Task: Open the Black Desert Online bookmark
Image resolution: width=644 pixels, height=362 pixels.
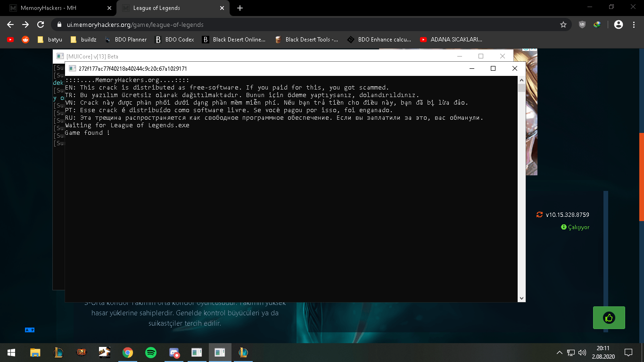Action: (234, 40)
